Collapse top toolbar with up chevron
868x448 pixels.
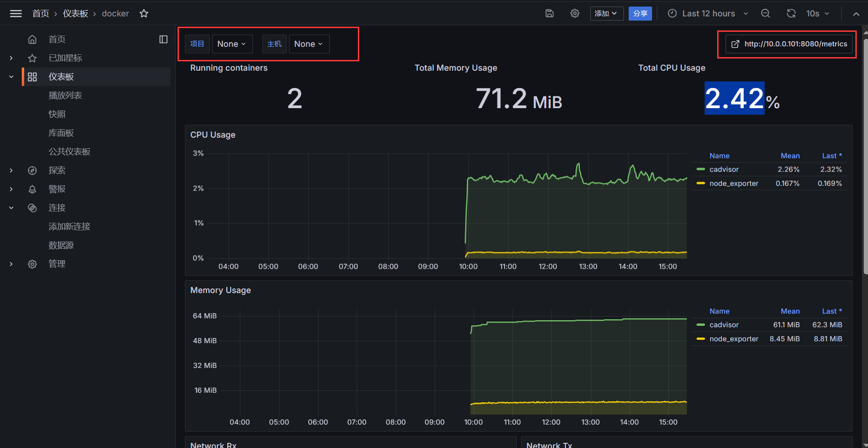[x=856, y=14]
